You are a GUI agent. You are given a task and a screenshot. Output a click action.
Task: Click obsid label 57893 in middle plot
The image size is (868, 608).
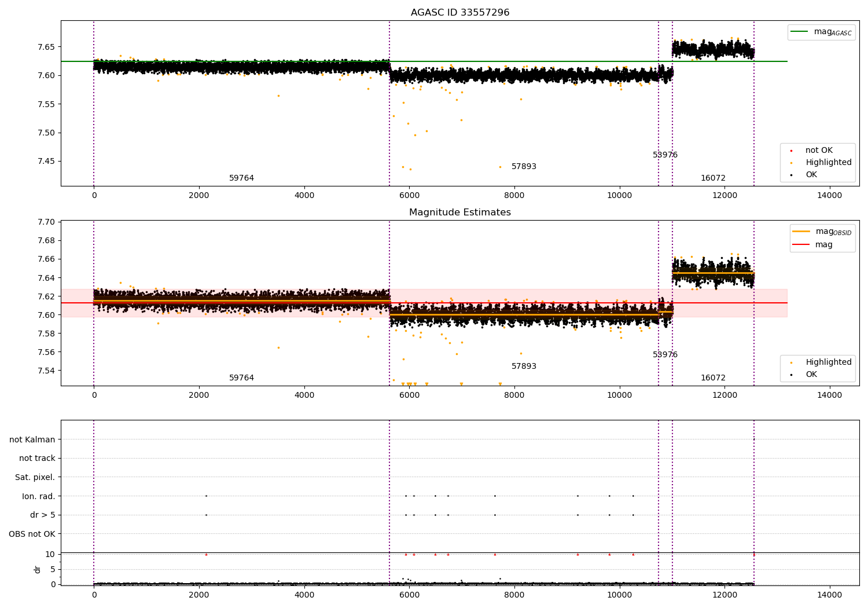pyautogui.click(x=524, y=367)
